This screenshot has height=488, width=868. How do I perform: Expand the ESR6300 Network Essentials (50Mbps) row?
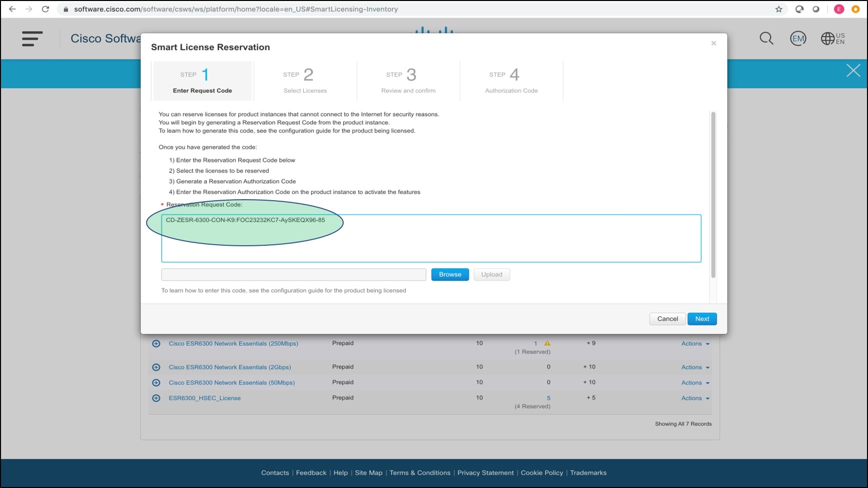[x=156, y=383]
